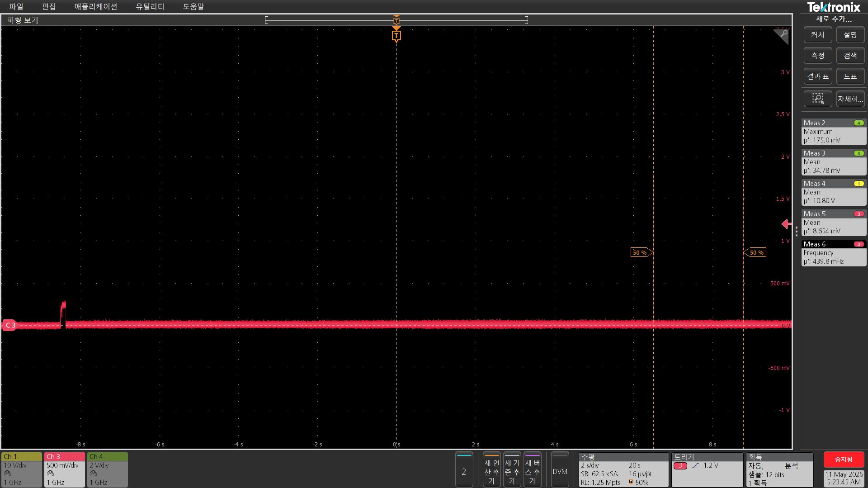The height and width of the screenshot is (488, 868).
Task: Open the 트리거 settings badge
Action: 707,469
